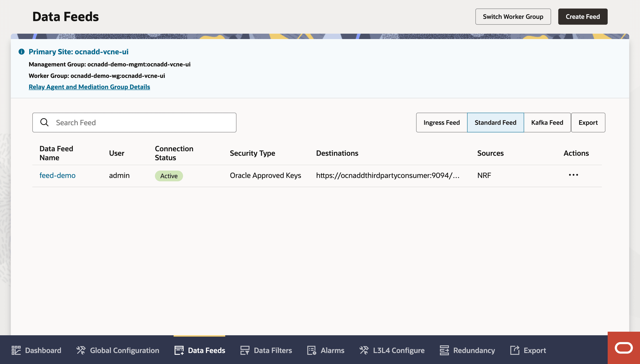Select the Global Configuration icon
Viewport: 640px width, 364px height.
[x=81, y=350]
